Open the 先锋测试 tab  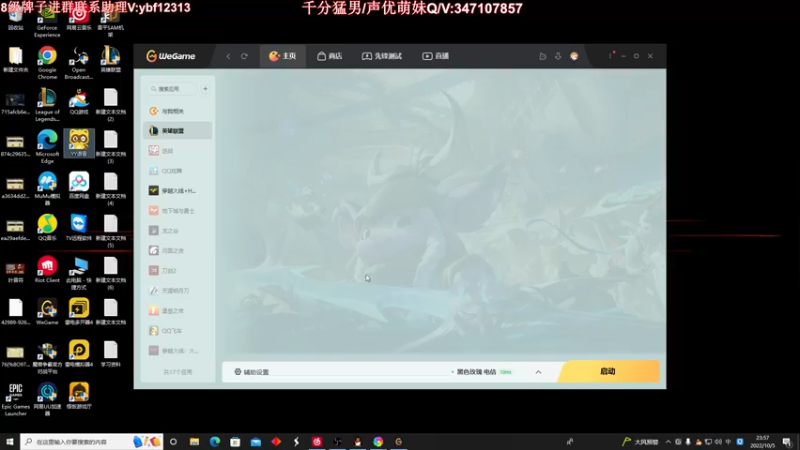tap(382, 56)
